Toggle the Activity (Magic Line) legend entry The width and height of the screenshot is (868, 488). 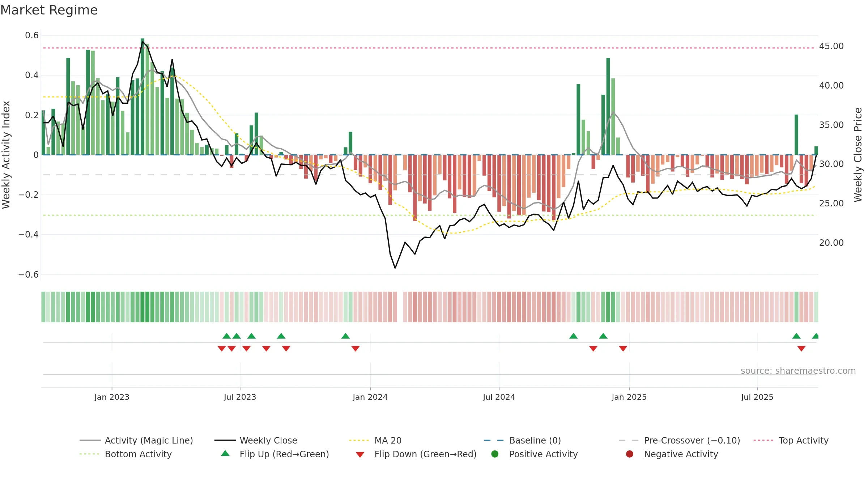[x=136, y=440]
